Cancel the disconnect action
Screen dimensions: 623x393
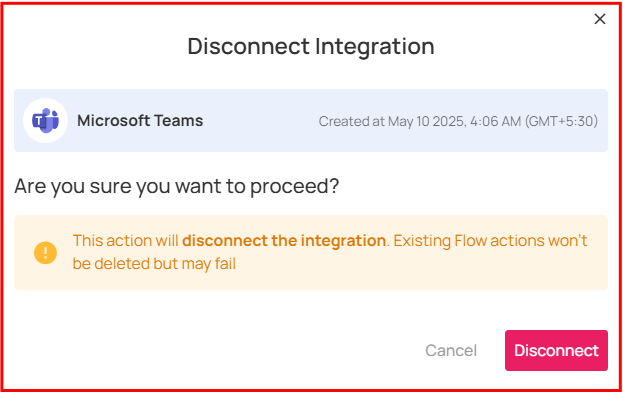pyautogui.click(x=451, y=350)
